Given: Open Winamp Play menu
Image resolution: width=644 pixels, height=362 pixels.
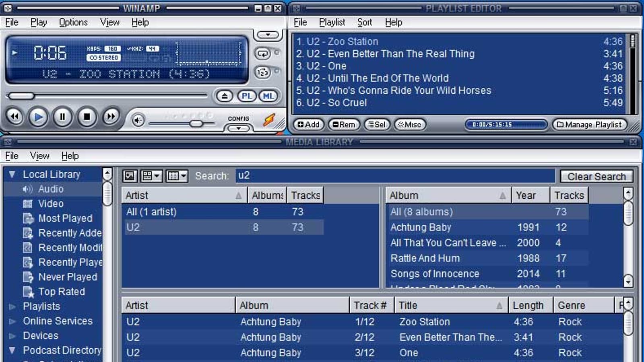Looking at the screenshot, I should [x=39, y=23].
